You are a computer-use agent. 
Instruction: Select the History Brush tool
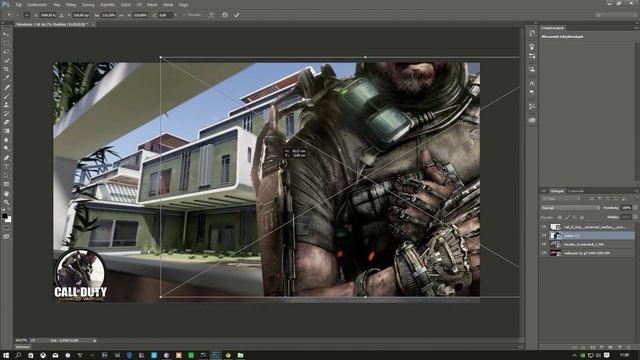point(6,113)
